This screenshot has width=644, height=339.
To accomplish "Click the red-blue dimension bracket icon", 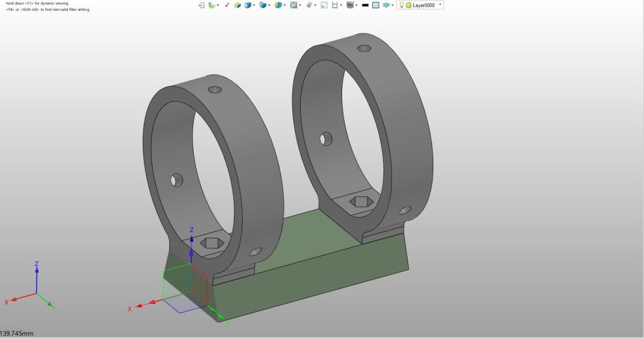I will tap(335, 5).
